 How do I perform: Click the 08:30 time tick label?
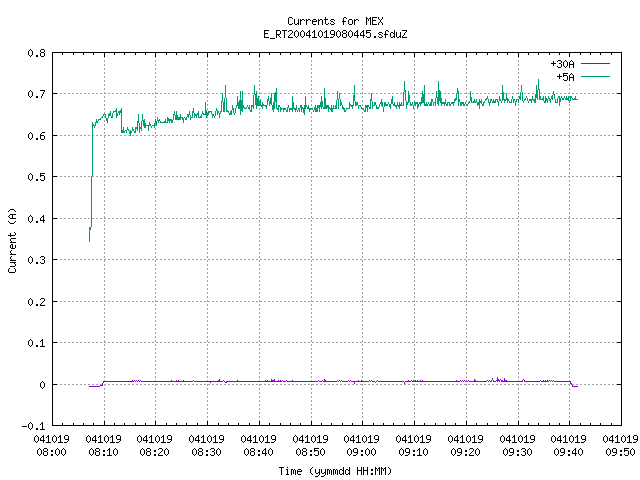click(x=207, y=452)
